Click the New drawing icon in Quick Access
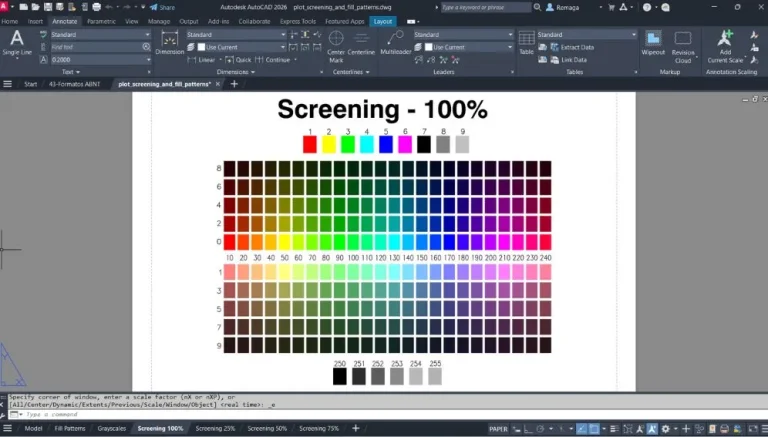Image resolution: width=768 pixels, height=437 pixels. 24,7
